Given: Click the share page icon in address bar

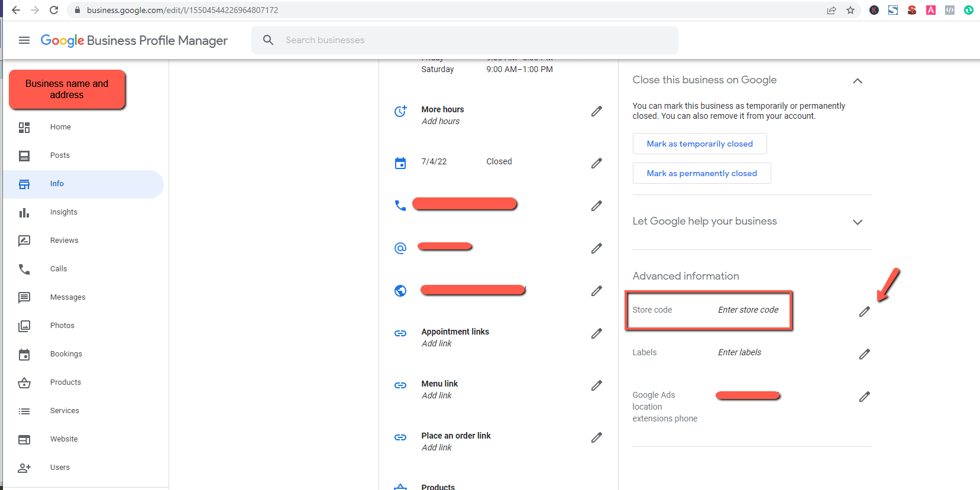Looking at the screenshot, I should click(x=832, y=10).
